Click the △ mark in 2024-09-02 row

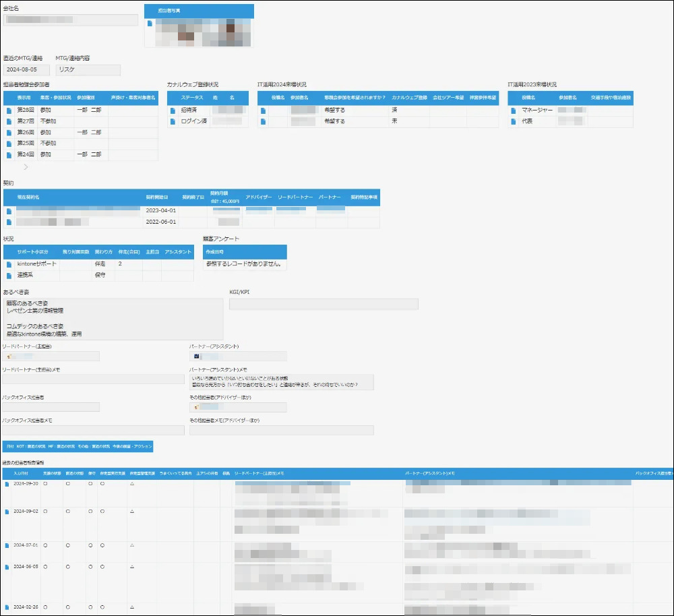click(x=132, y=512)
